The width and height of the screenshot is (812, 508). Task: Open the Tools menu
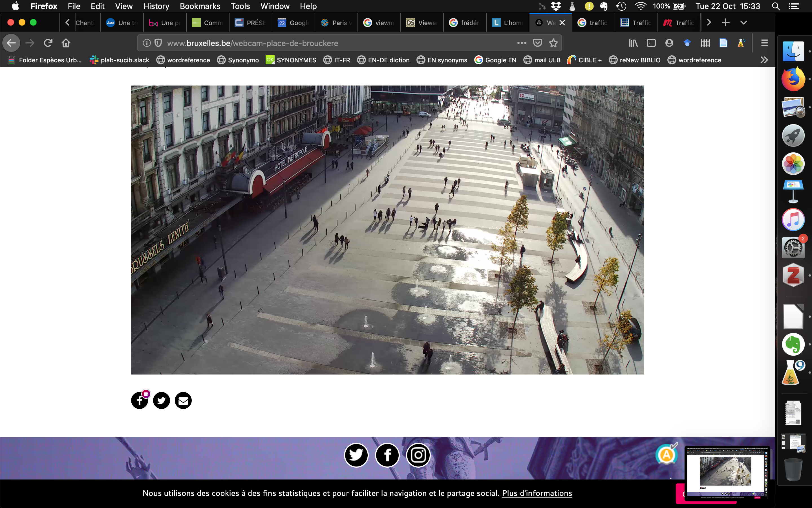click(x=240, y=6)
